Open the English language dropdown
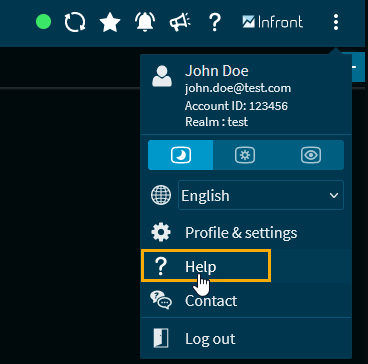The height and width of the screenshot is (364, 368). click(x=261, y=195)
